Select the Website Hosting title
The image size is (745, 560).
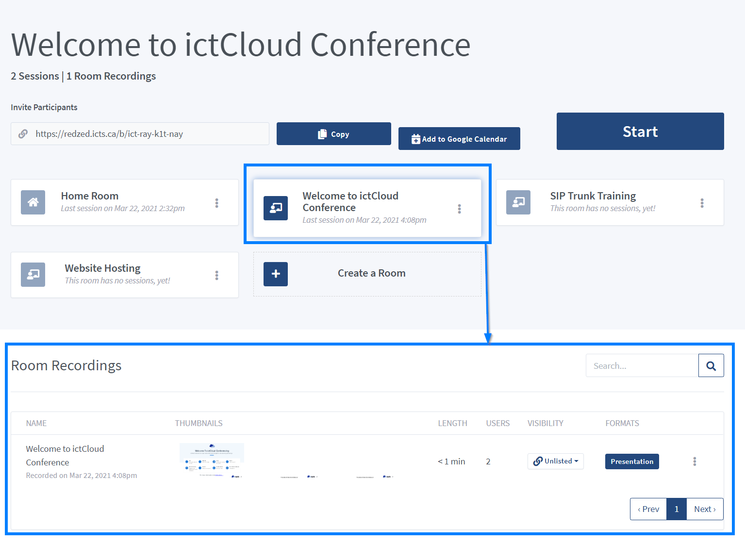pos(103,268)
